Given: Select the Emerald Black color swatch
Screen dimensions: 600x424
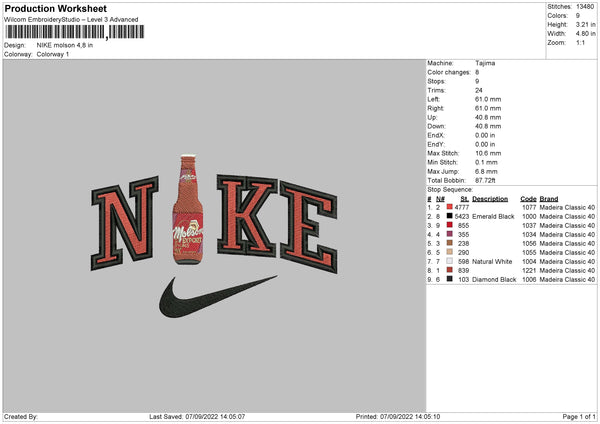Looking at the screenshot, I should click(449, 216).
